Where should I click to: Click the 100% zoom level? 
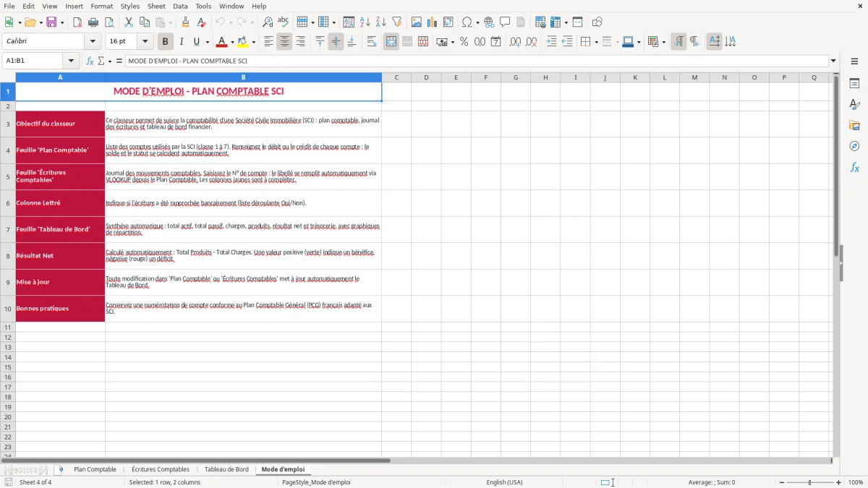[856, 482]
